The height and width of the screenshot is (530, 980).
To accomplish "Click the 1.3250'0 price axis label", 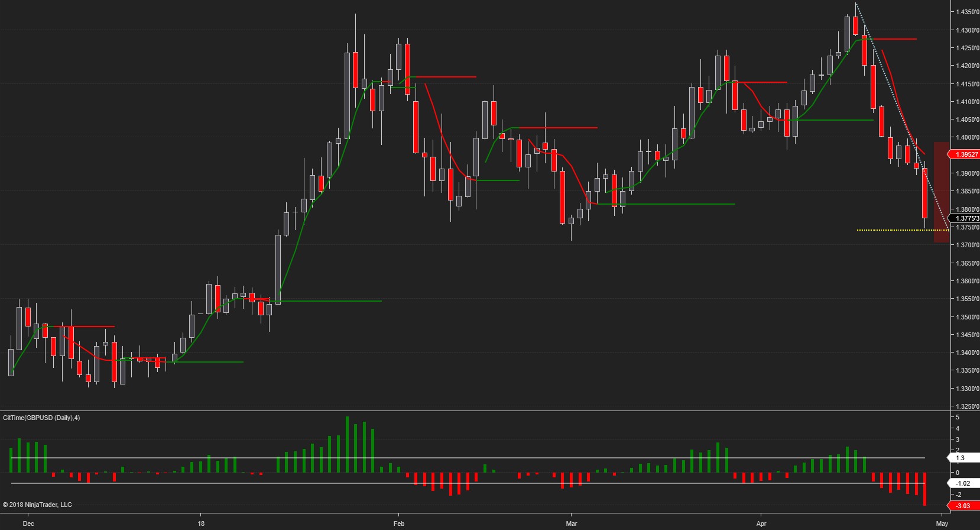I will 967,406.
